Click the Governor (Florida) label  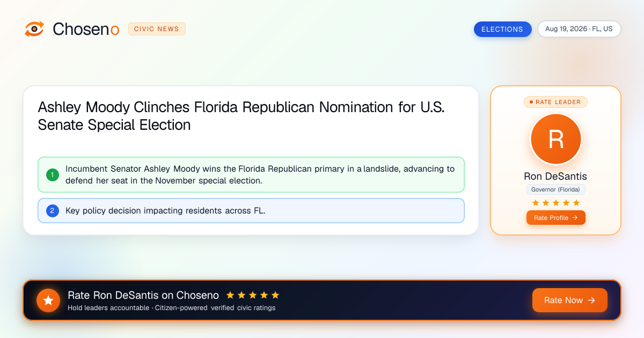(555, 189)
